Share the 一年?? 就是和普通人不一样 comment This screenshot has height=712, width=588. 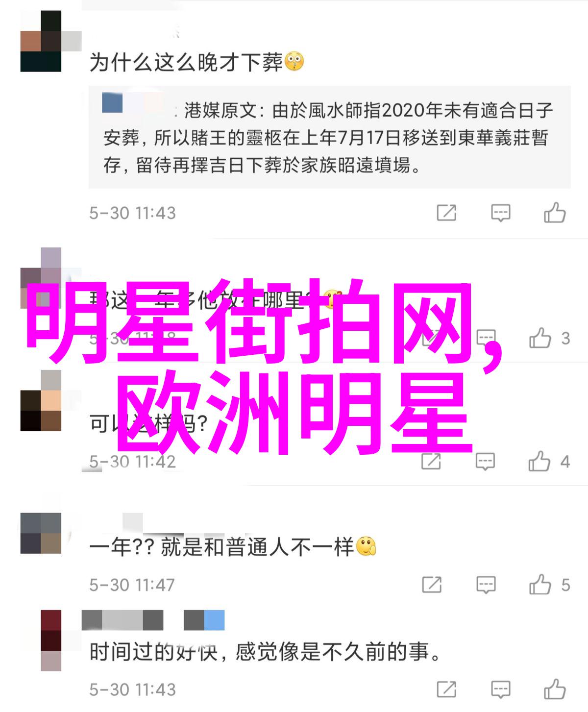point(432,584)
